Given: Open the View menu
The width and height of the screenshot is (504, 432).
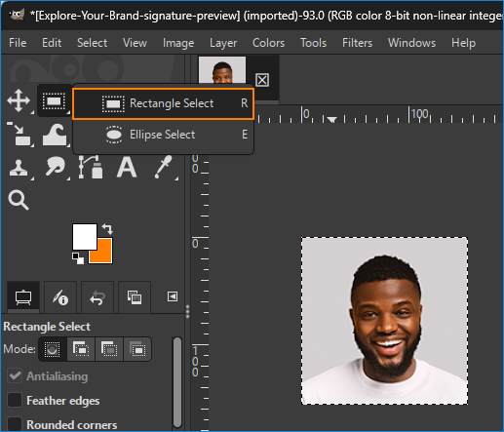Looking at the screenshot, I should (135, 43).
